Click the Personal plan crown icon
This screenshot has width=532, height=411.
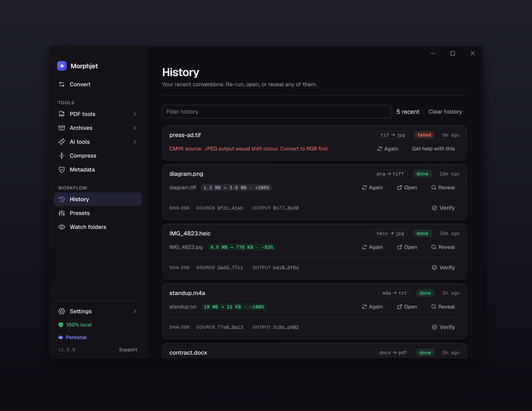coord(61,337)
